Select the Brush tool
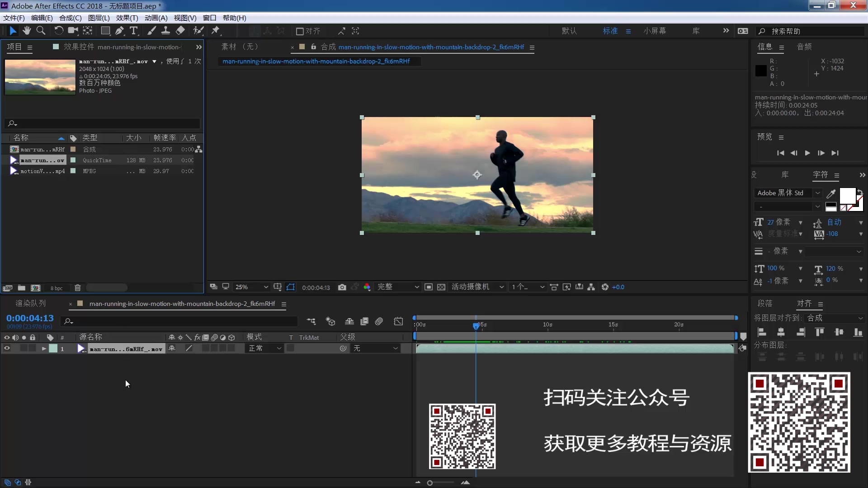This screenshot has width=868, height=488. tap(152, 31)
